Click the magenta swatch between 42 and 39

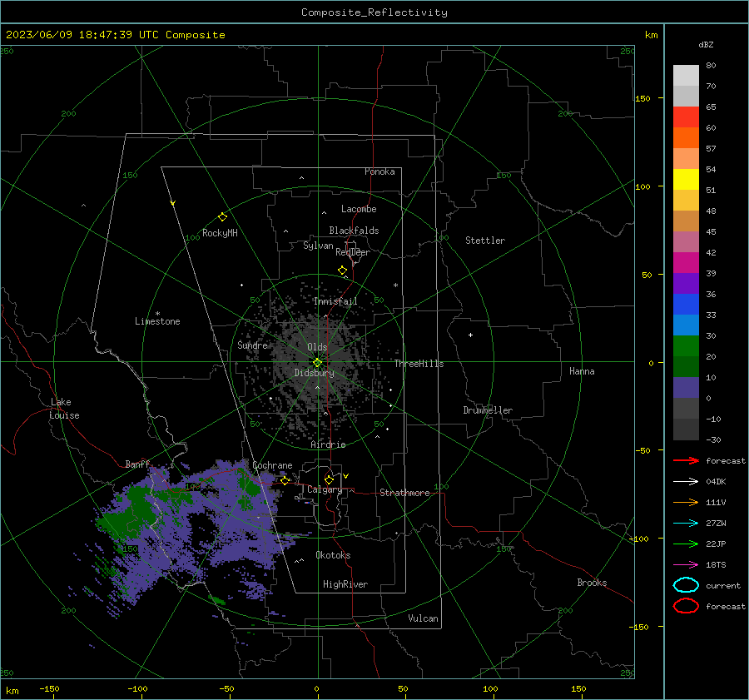686,262
